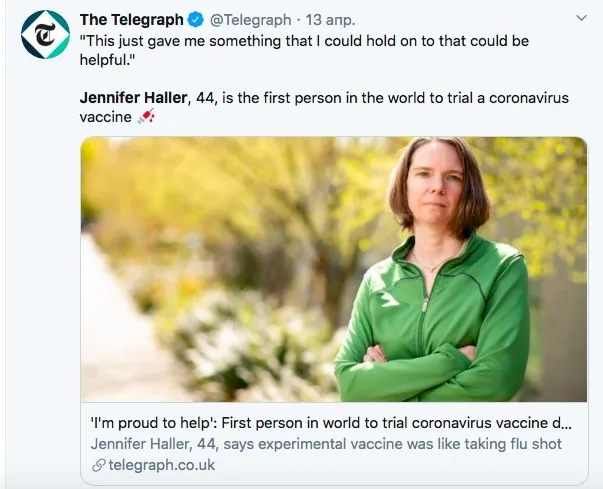The image size is (603, 489).
Task: Click the word 'vaccine' before the syringe
Action: click(x=105, y=117)
